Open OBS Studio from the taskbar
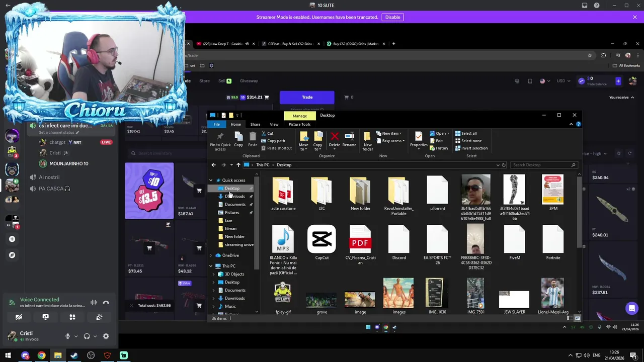This screenshot has width=644, height=362. click(91, 355)
